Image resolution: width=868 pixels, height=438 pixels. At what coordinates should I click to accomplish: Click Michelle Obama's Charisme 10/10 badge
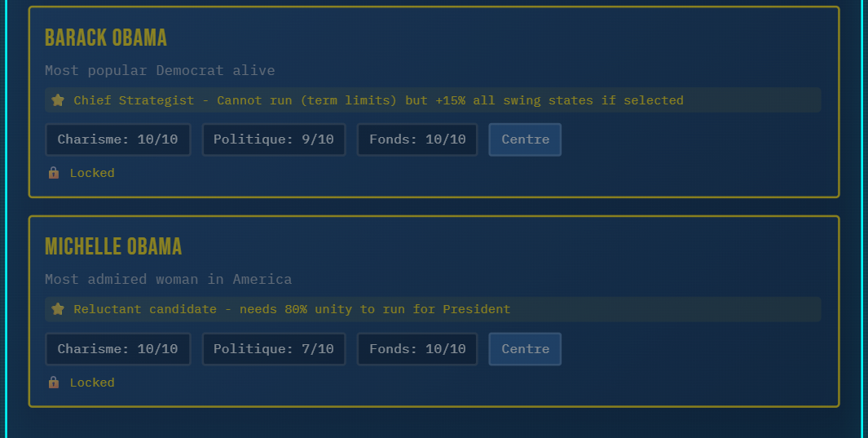117,349
